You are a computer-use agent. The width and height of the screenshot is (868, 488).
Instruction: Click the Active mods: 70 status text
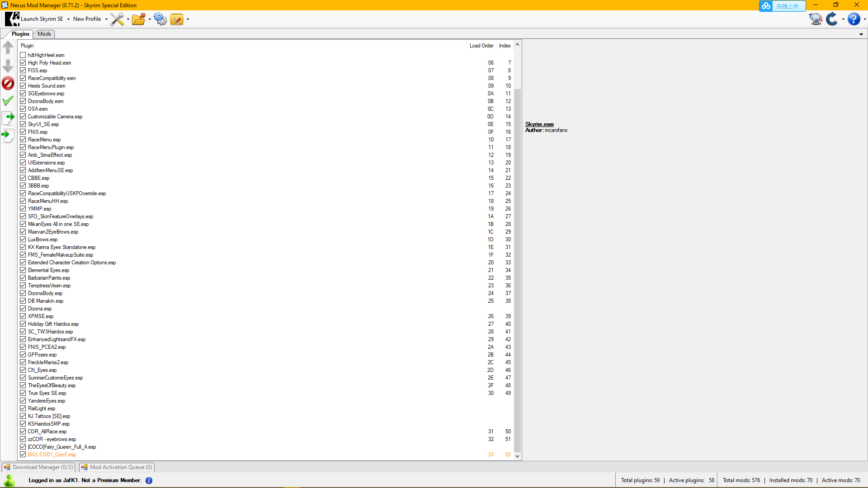841,480
